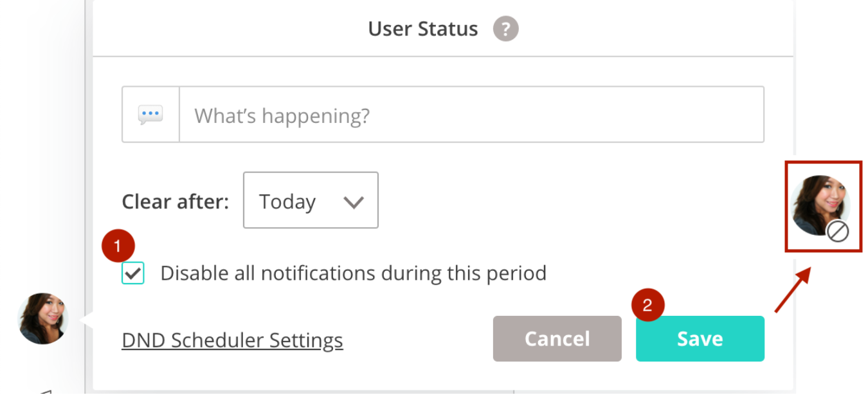Click the red arrow pointing to avatar

(792, 291)
